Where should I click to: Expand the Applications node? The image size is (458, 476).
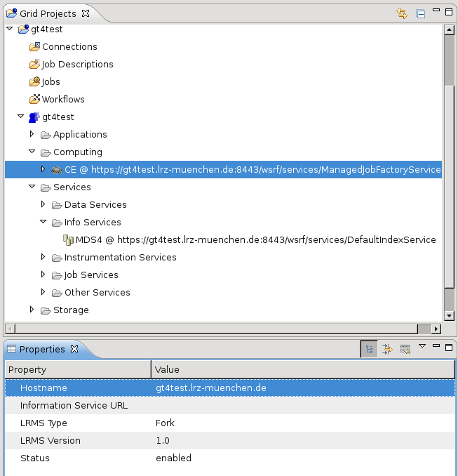pyautogui.click(x=32, y=134)
